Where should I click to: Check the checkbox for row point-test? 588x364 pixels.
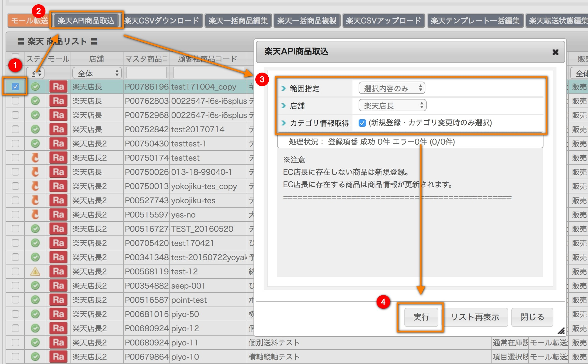coord(15,300)
